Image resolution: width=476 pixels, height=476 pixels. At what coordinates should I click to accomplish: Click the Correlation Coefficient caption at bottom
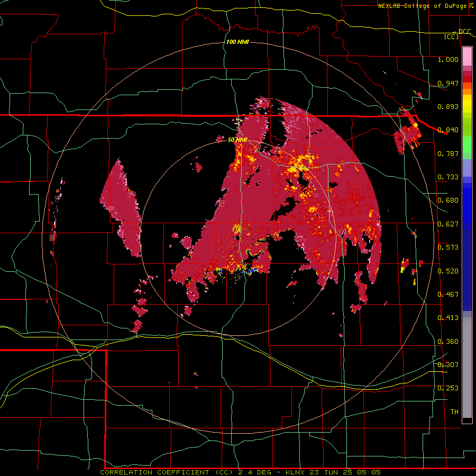point(241,472)
